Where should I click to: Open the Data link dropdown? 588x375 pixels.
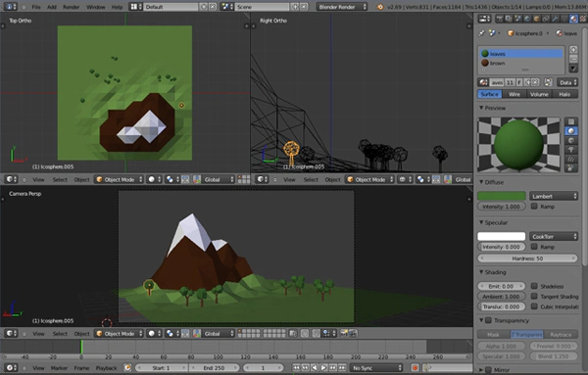click(567, 82)
